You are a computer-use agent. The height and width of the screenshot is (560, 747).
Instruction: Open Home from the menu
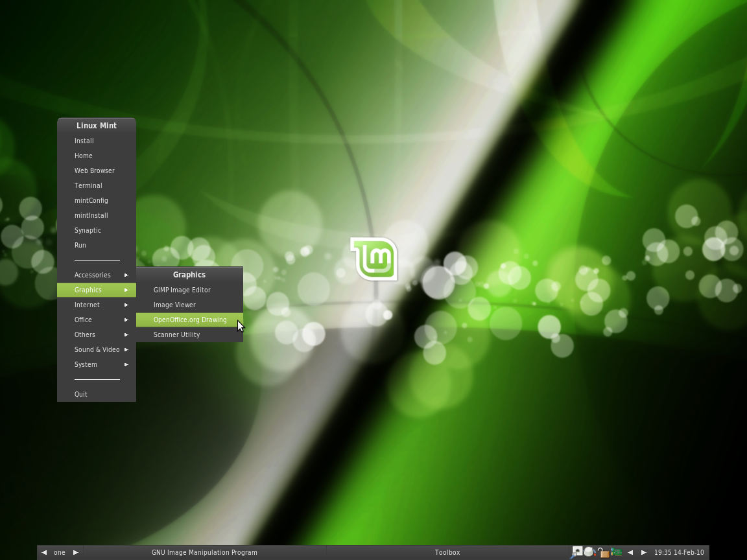pos(96,156)
